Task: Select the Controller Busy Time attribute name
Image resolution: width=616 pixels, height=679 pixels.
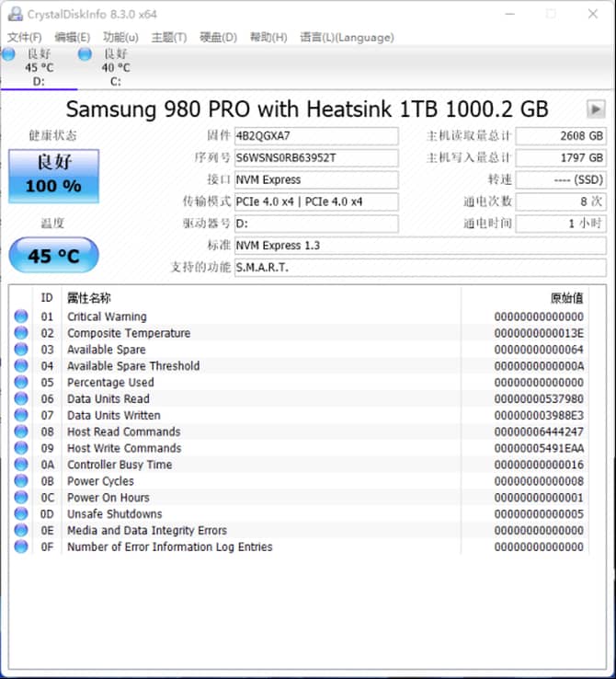Action: pos(120,465)
